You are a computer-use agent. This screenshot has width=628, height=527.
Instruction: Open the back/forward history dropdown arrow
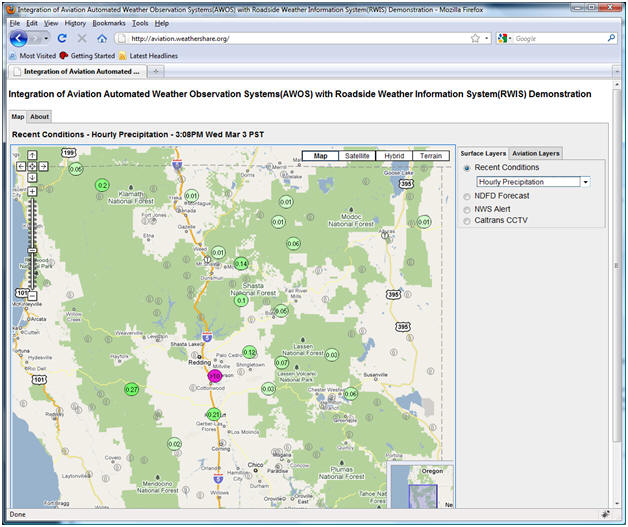click(x=46, y=38)
